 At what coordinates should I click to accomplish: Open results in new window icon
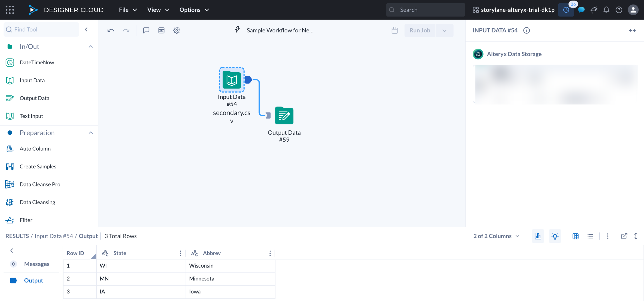624,236
